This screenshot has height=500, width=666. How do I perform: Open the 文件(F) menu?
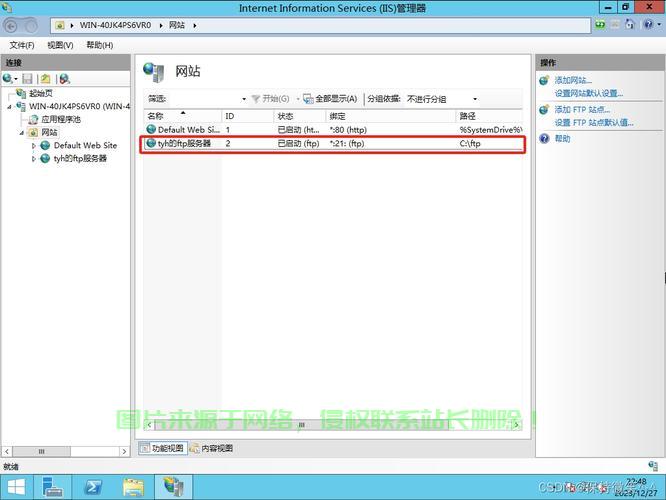click(x=22, y=45)
